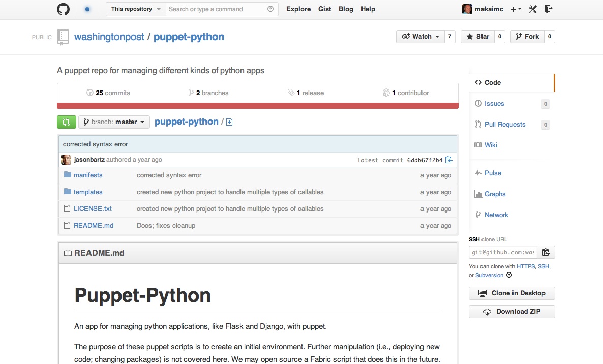Fork the puppet-python repository
This screenshot has width=603, height=364.
[x=527, y=37]
